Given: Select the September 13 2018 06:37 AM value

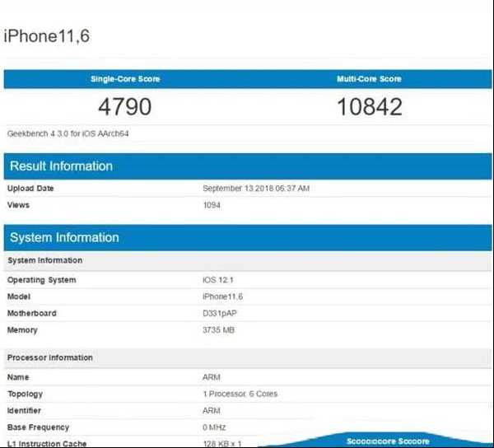Looking at the screenshot, I should [256, 189].
